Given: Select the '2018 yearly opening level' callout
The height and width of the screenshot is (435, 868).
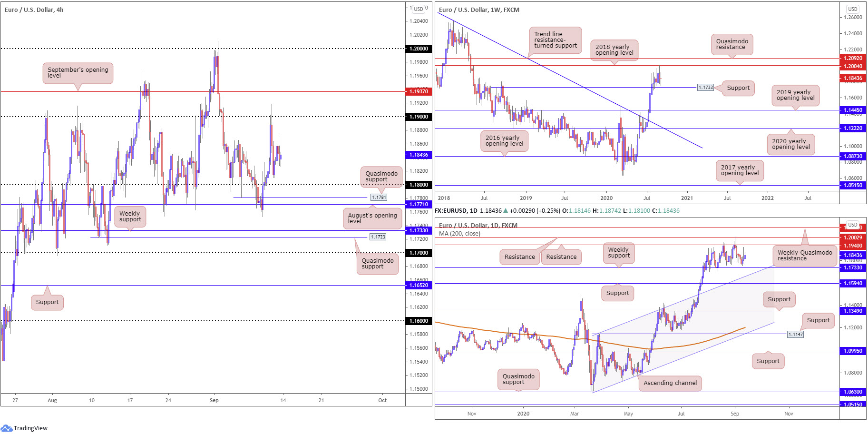Looking at the screenshot, I should tap(614, 50).
